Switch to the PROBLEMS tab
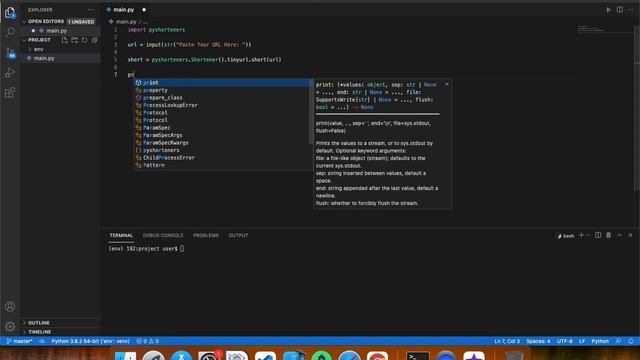Image resolution: width=640 pixels, height=360 pixels. (x=206, y=236)
